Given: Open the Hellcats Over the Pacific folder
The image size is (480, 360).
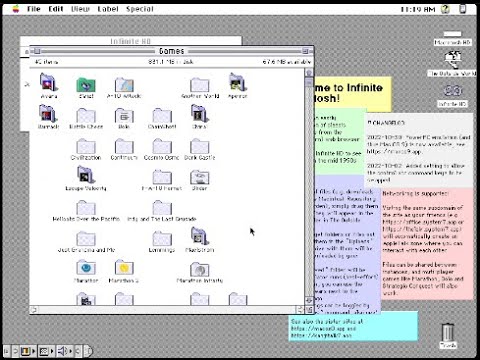Looking at the screenshot, I should pos(86,208).
